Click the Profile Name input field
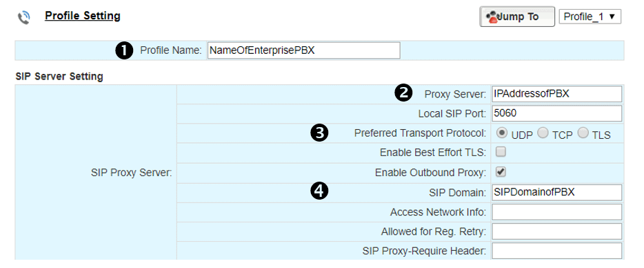The image size is (644, 268). (303, 50)
